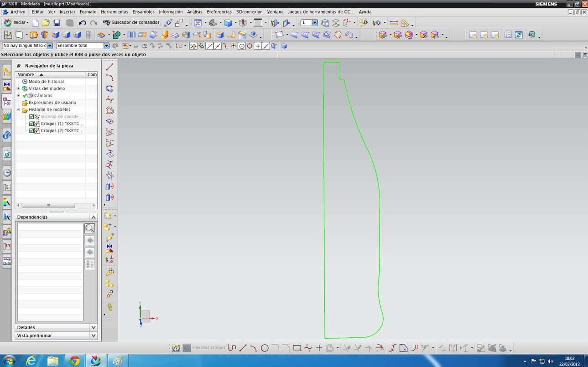The height and width of the screenshot is (367, 588).
Task: Open the Ayuda menu
Action: [365, 12]
